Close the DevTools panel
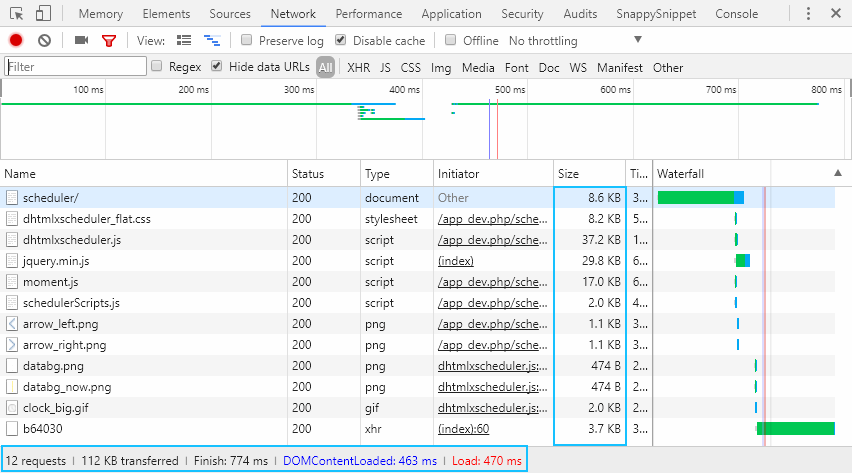The width and height of the screenshot is (852, 473). pos(836,13)
